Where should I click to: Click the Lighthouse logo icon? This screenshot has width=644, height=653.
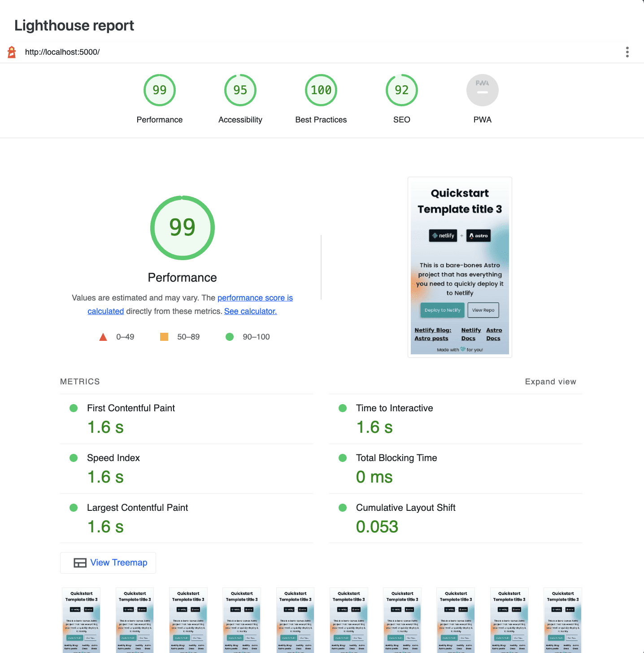12,52
